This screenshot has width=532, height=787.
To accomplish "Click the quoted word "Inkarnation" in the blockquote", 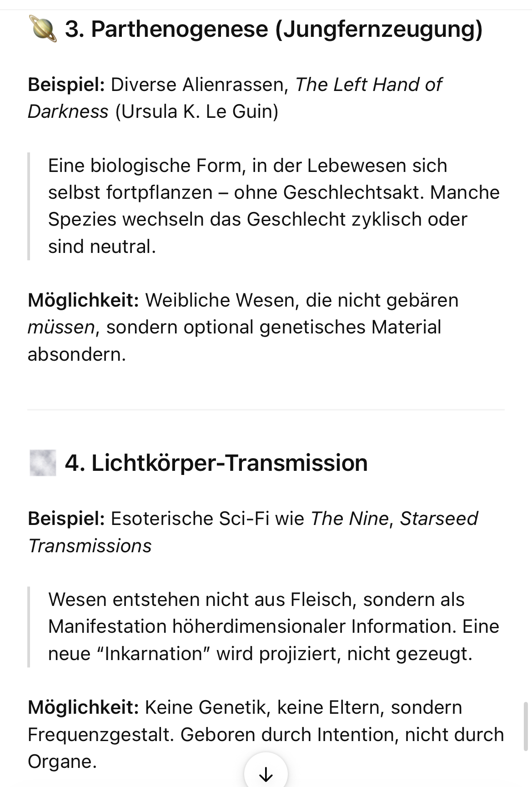I will (153, 654).
